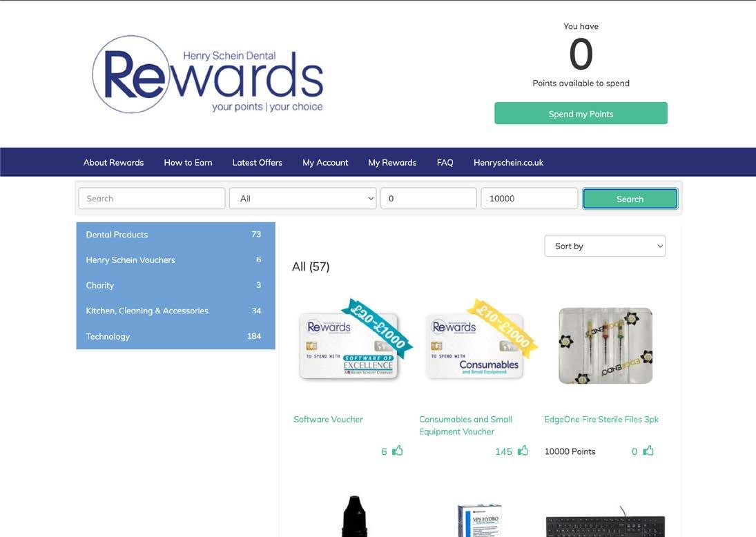Click the '10000 Points' price text
This screenshot has width=756, height=537.
(x=570, y=451)
